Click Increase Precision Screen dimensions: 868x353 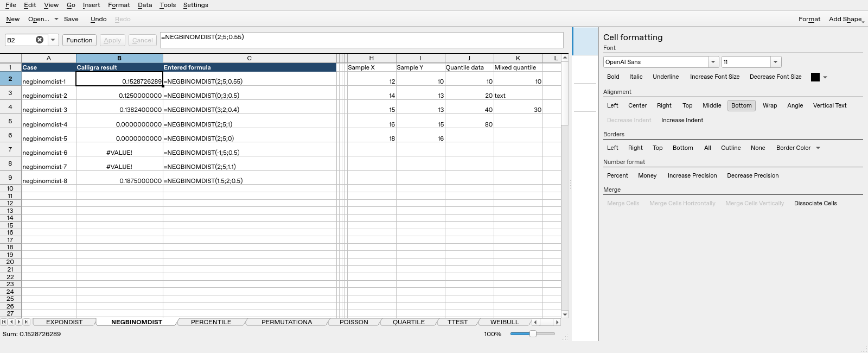pyautogui.click(x=692, y=175)
